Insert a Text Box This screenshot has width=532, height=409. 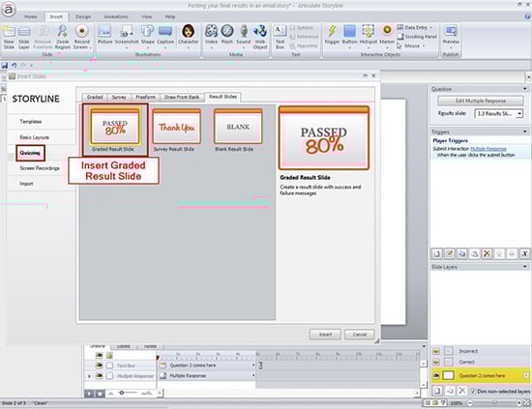point(280,37)
